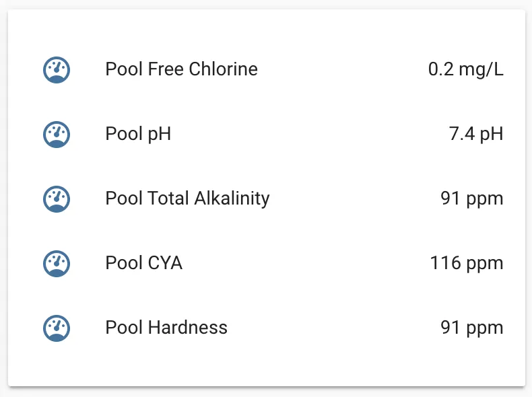Select the 91 number in Pool Hardness row
This screenshot has height=397, width=532.
[451, 328]
